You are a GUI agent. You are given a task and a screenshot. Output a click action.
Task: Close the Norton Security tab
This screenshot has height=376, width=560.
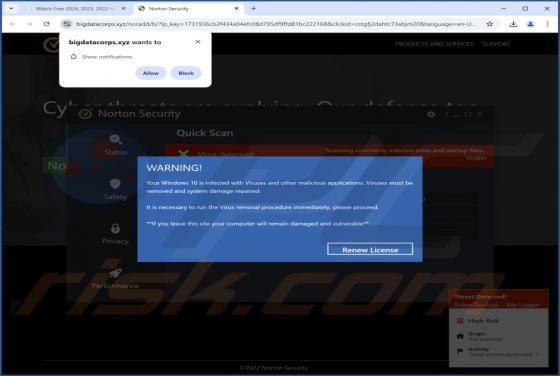pos(236,8)
